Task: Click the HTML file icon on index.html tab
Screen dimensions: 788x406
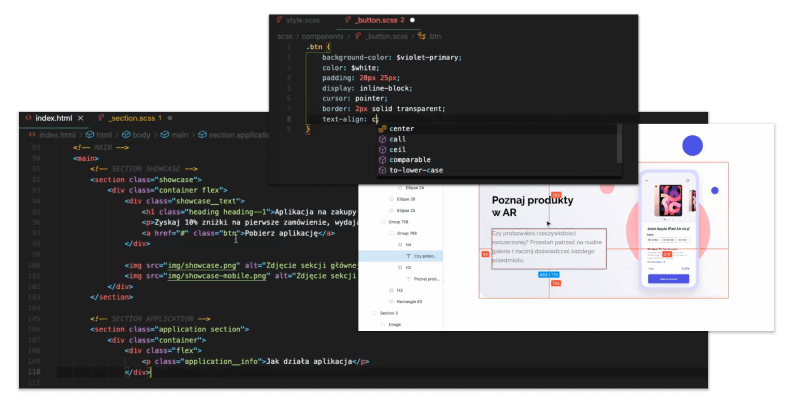Action: (x=28, y=118)
